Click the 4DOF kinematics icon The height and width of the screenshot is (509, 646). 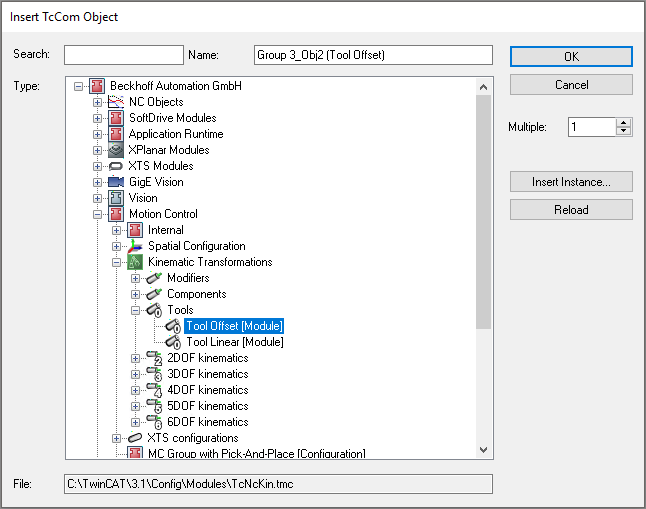coord(154,390)
